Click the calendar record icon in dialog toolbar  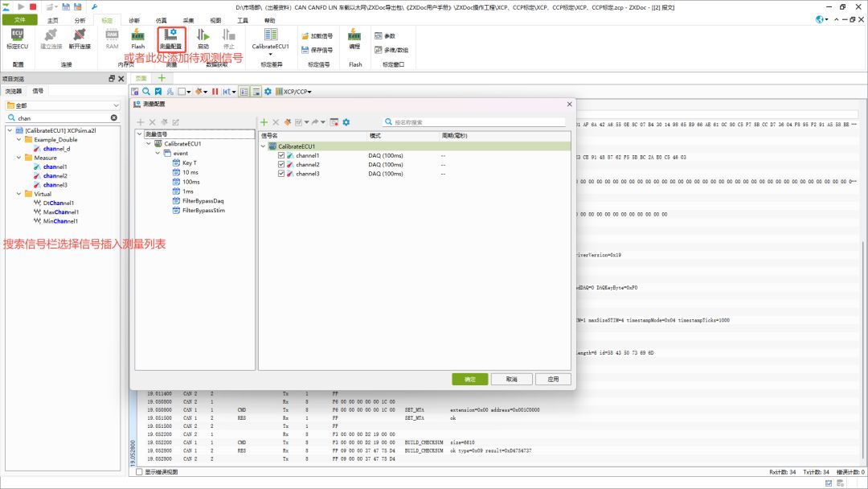[x=334, y=122]
